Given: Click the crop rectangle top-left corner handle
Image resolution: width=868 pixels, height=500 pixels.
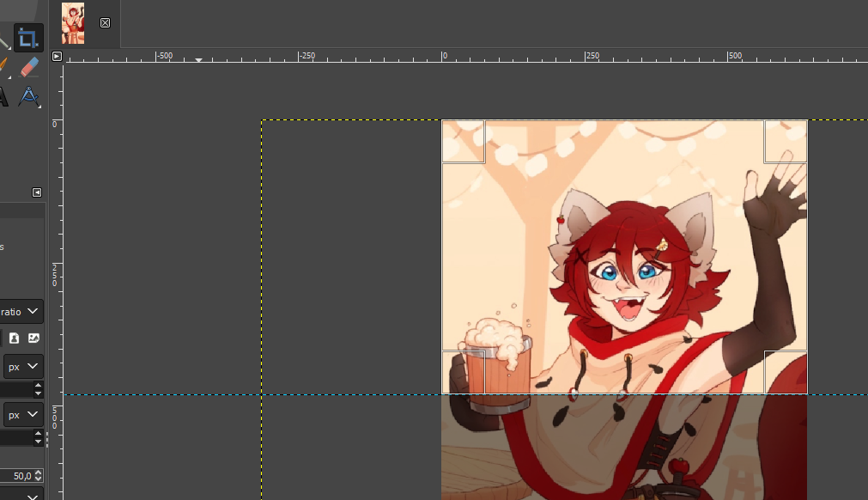Looking at the screenshot, I should (x=464, y=142).
